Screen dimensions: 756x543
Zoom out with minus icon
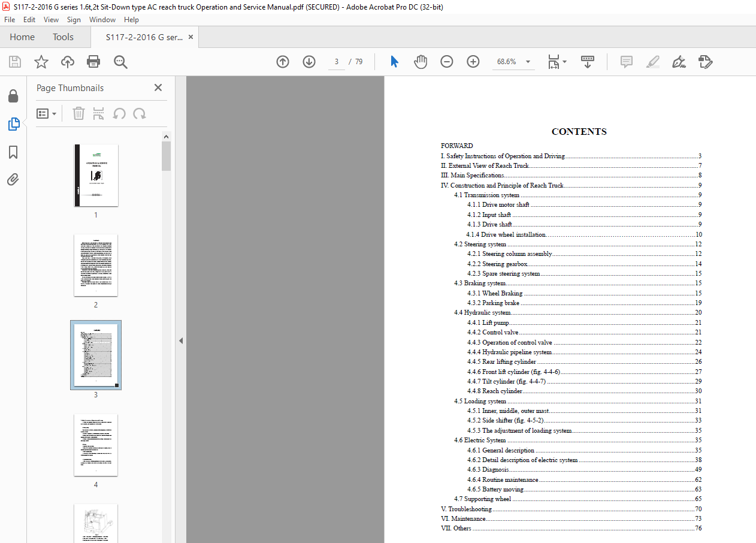click(x=447, y=62)
